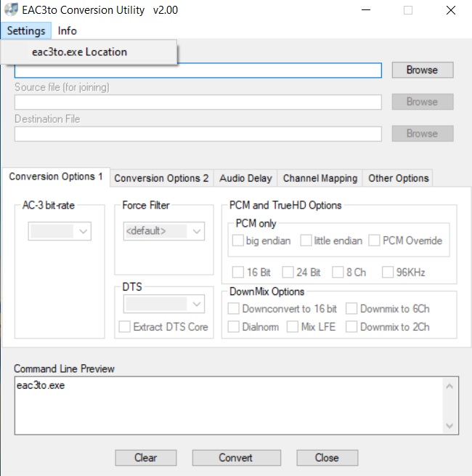Browse for source file for joining
472x476 pixels.
point(423,102)
